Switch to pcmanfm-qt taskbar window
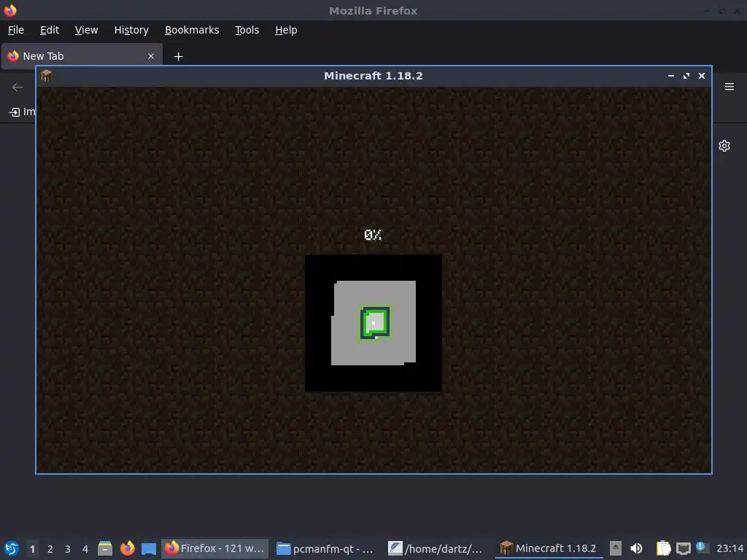Screen dimensions: 747x560 click(326, 548)
